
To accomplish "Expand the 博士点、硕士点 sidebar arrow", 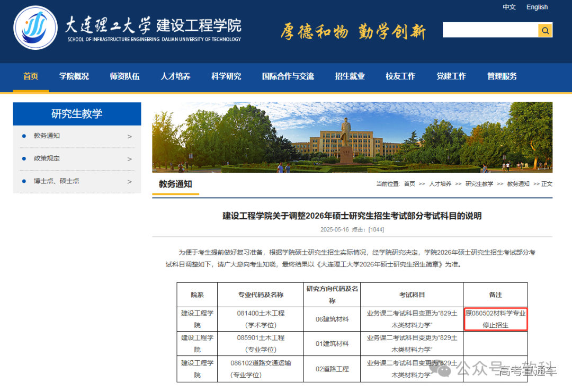I will coord(129,181).
